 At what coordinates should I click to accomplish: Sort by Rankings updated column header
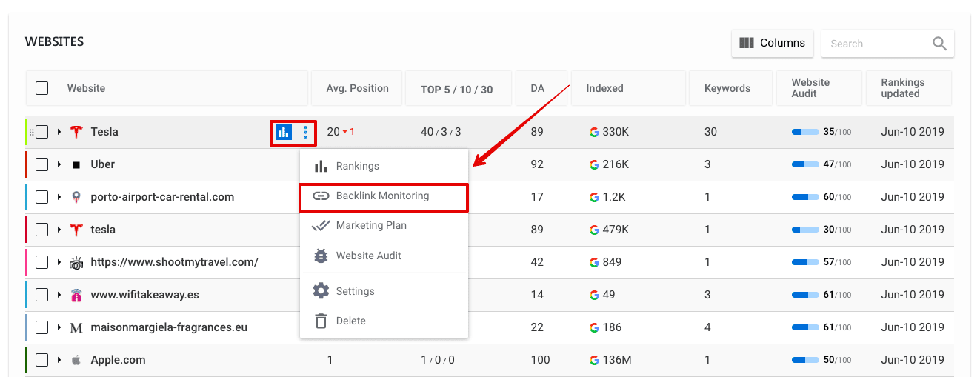[x=908, y=88]
